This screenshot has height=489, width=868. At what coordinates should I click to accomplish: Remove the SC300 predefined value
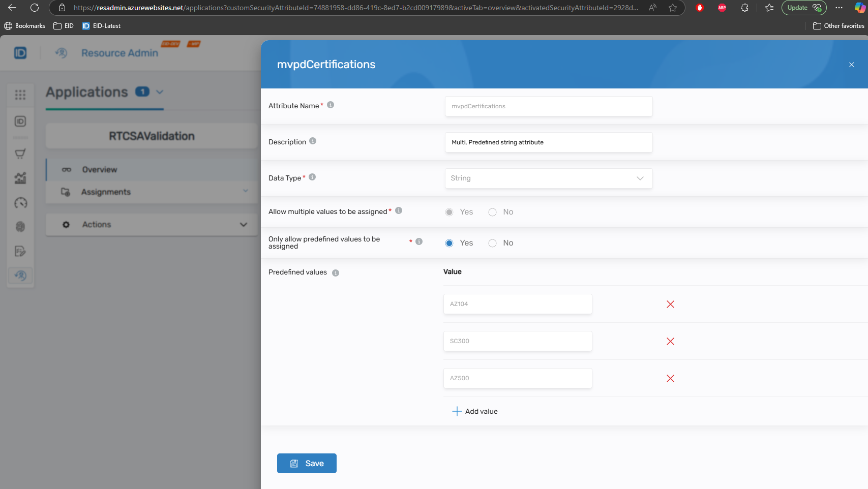670,341
